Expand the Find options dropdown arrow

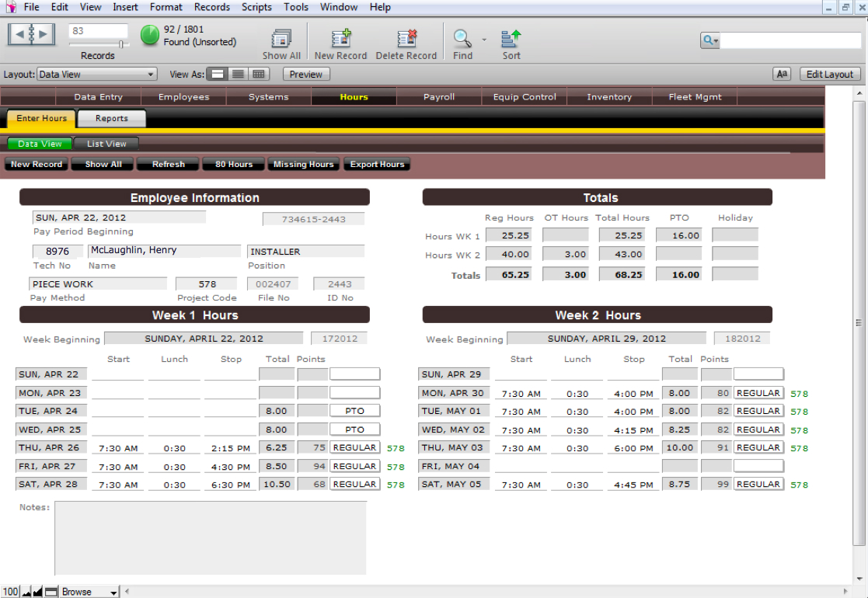484,39
